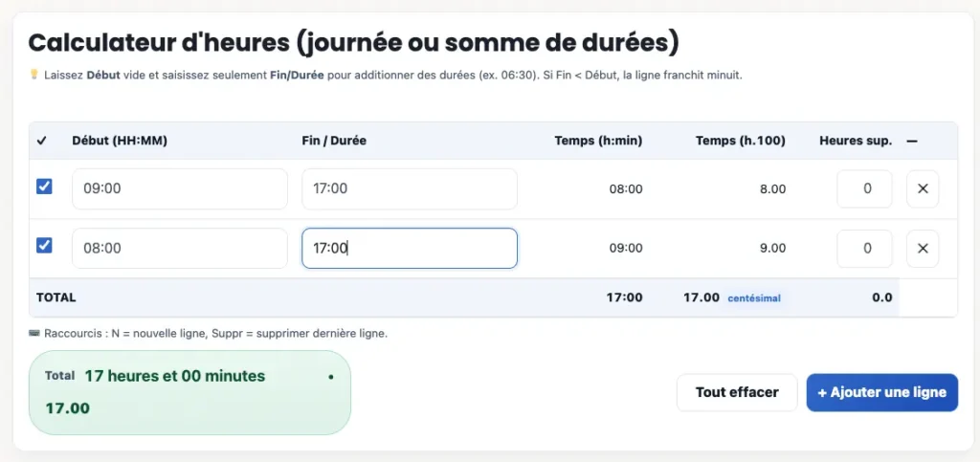Viewport: 980px width, 462px height.
Task: Select second row Heures sup. field
Action: point(864,249)
